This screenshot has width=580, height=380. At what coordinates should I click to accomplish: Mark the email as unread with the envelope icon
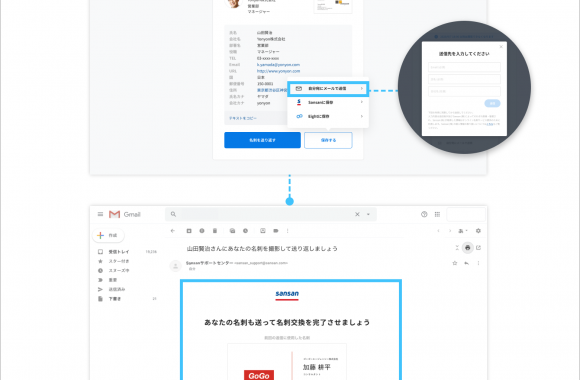232,231
